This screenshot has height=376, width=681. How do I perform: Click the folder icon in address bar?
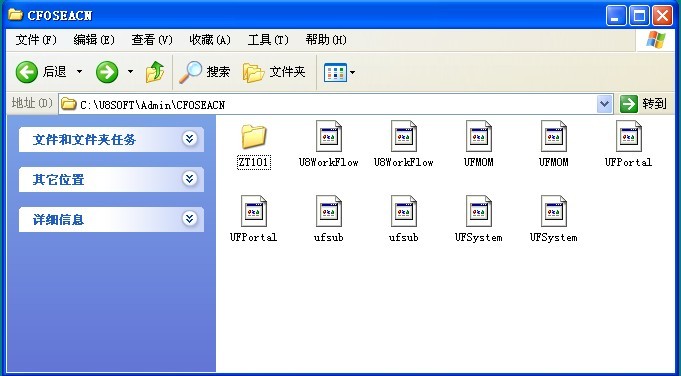click(69, 104)
